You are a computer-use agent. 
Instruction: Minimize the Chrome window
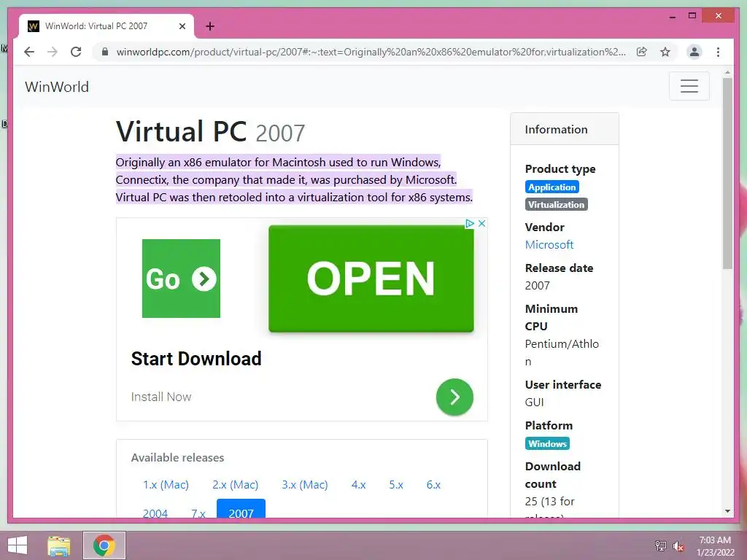click(672, 16)
